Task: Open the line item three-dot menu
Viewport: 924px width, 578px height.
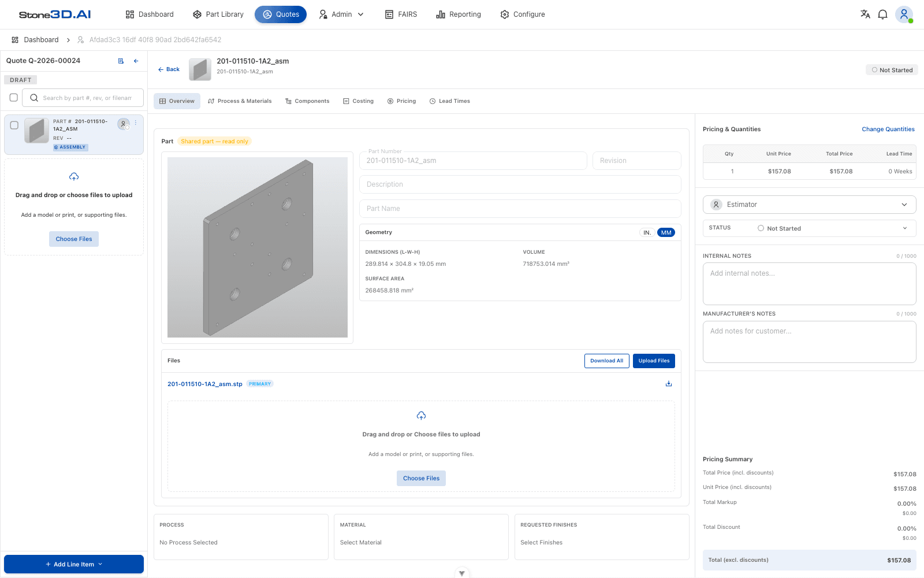Action: tap(136, 123)
